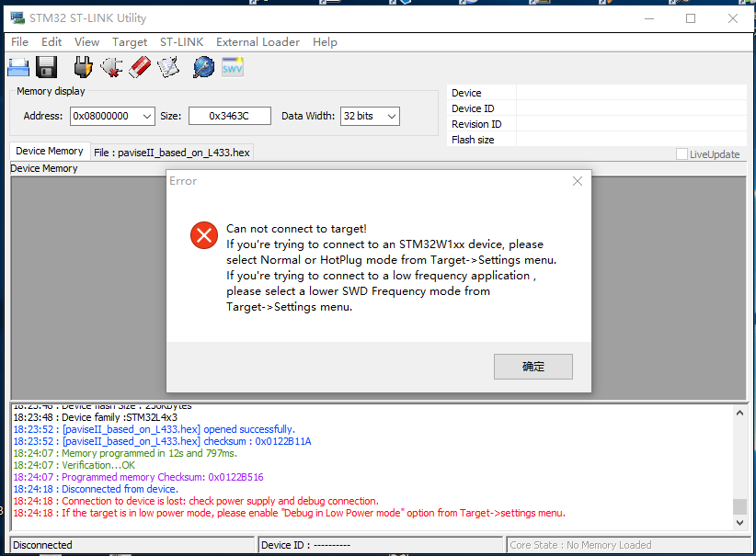The height and width of the screenshot is (556, 756).
Task: Expand the Data Width dropdown
Action: click(392, 116)
